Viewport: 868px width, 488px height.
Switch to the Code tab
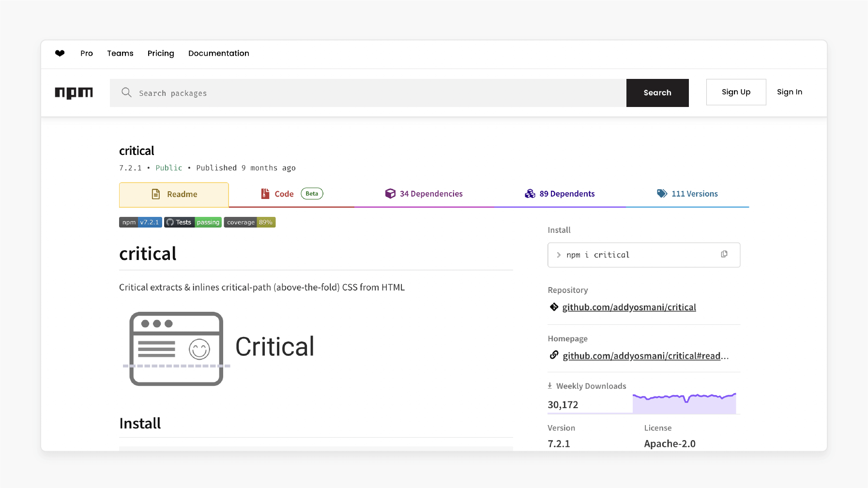tap(291, 194)
